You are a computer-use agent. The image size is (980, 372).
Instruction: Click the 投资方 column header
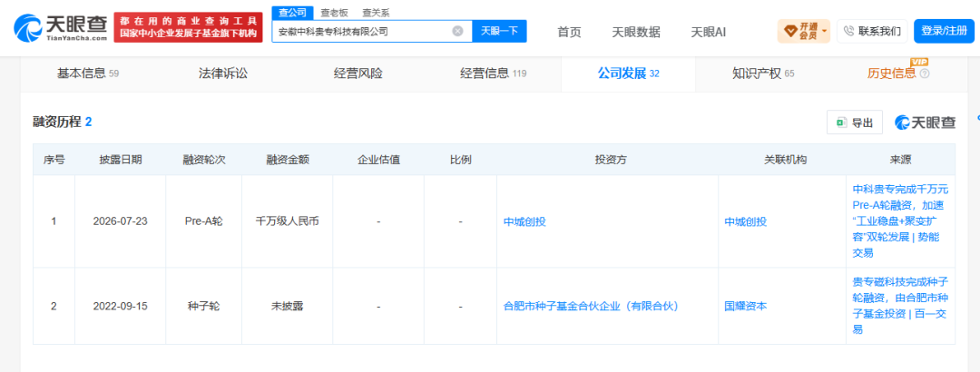coord(611,160)
